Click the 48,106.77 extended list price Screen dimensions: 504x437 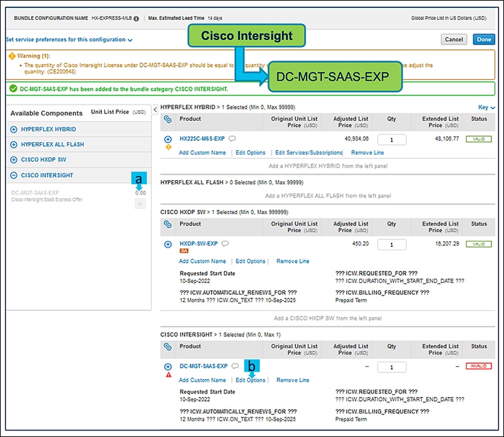coord(447,139)
